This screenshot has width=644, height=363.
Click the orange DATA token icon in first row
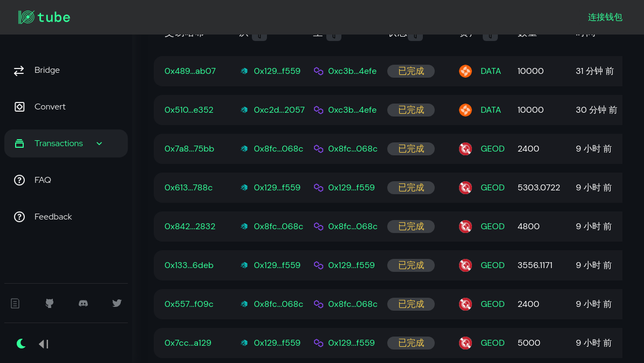(465, 71)
